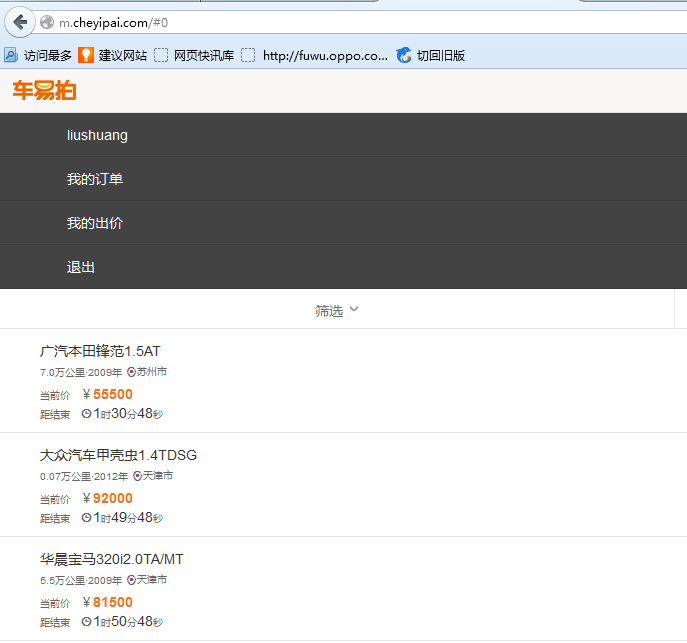Screen dimensions: 687x643
Task: Click the dashed page icon before 网页快讯库
Action: point(161,55)
